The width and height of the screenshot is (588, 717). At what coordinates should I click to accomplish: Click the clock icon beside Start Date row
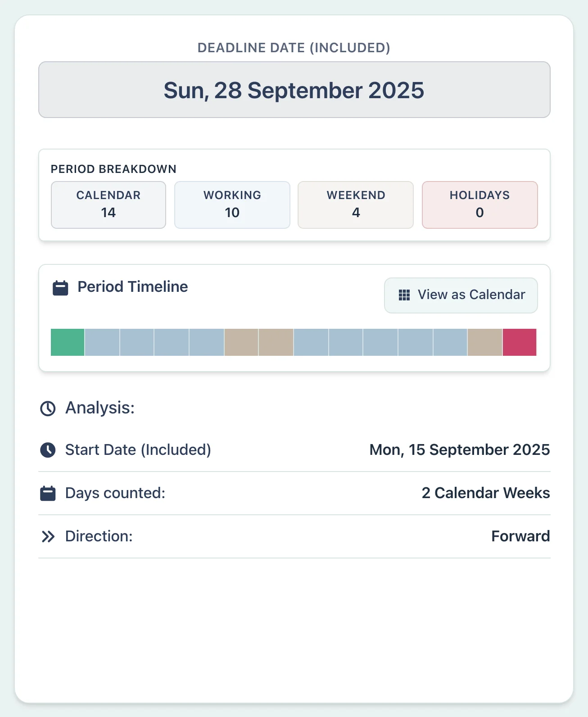(x=47, y=449)
